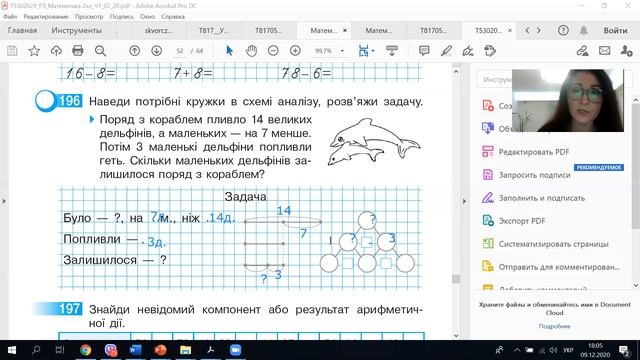Click the scrolling mode icon
The image size is (640, 360).
tap(391, 51)
